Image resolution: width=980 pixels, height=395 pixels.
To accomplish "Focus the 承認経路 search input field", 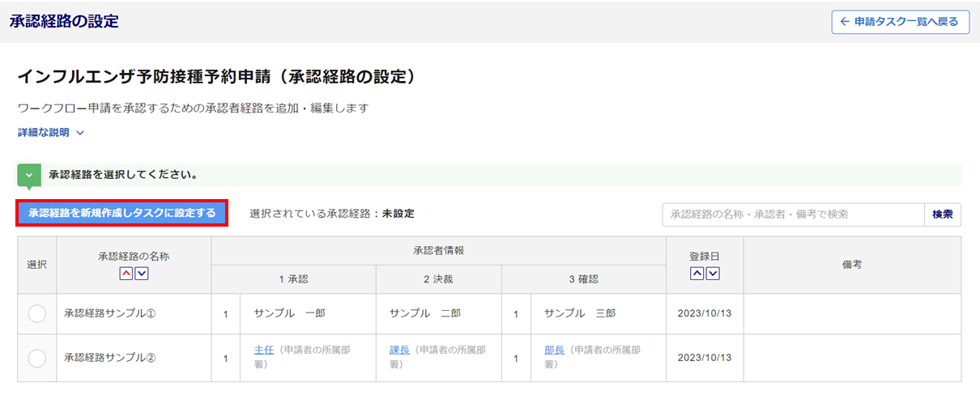I will (x=793, y=214).
